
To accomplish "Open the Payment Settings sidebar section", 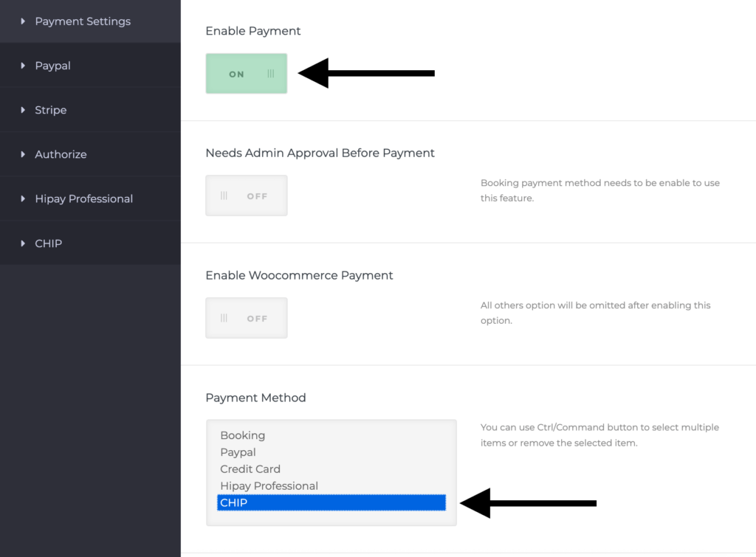I will (90, 21).
